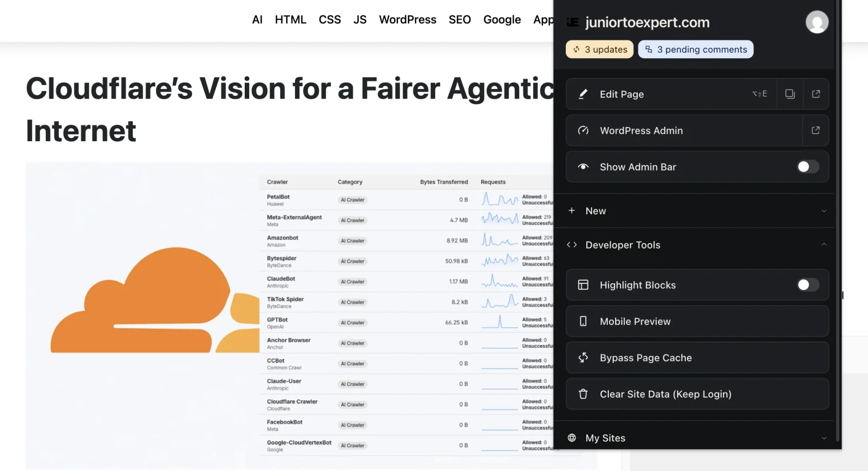
Task: Click the Meta-ExternalAgent crawler name
Action: (294, 218)
